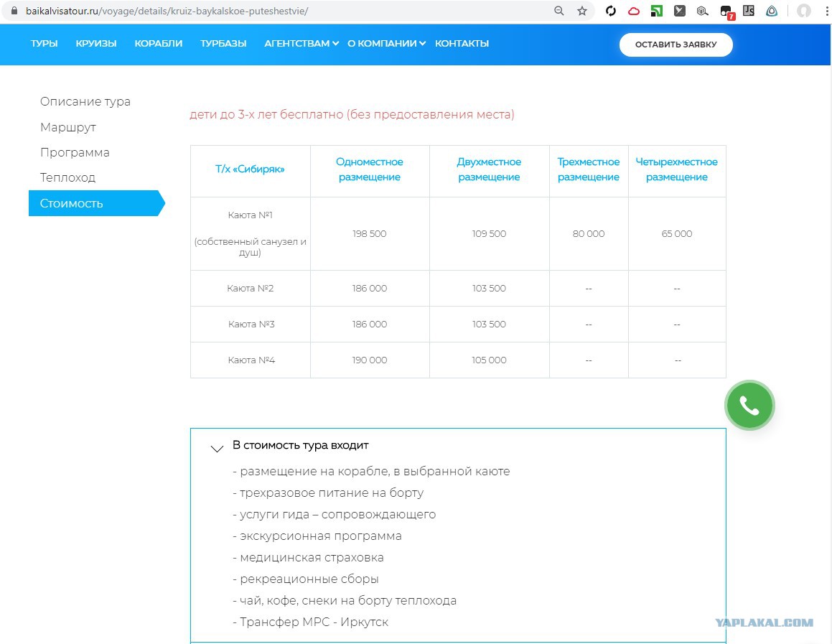Expand the АГЕНТСТВАМ dropdown
Image resolution: width=832 pixels, height=644 pixels.
pos(302,44)
